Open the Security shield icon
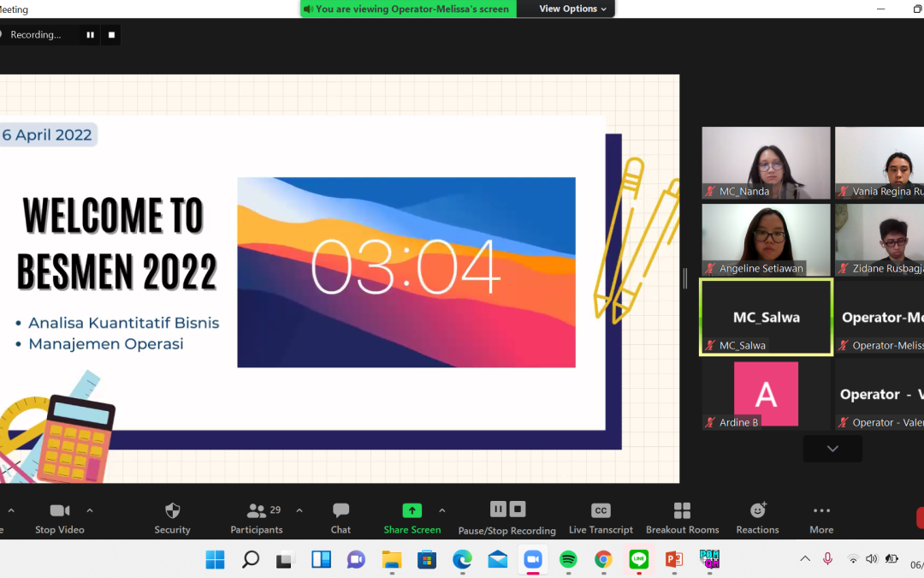924x578 pixels. pyautogui.click(x=172, y=511)
